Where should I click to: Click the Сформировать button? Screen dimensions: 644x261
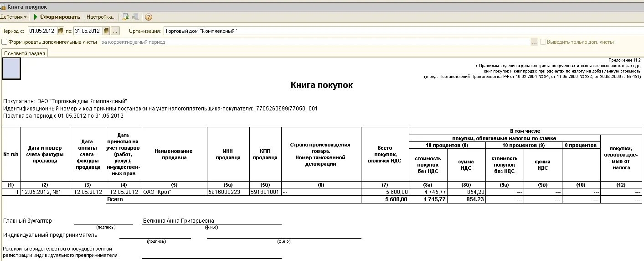[57, 17]
